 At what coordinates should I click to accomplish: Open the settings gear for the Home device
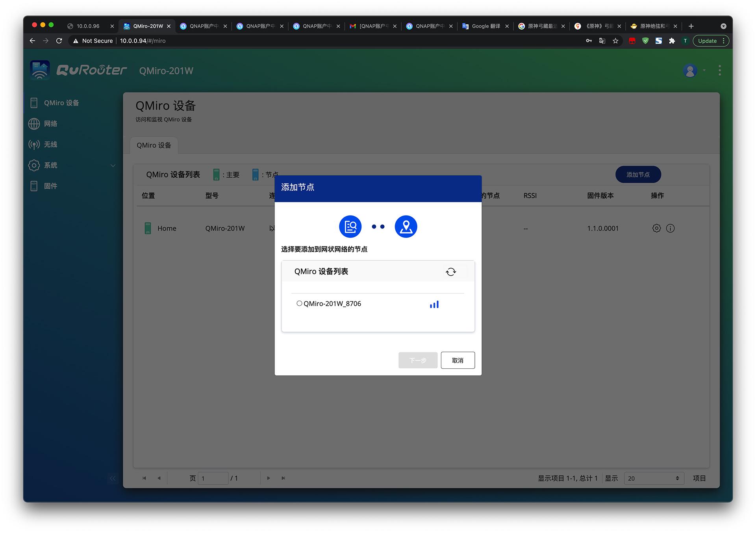click(x=656, y=228)
